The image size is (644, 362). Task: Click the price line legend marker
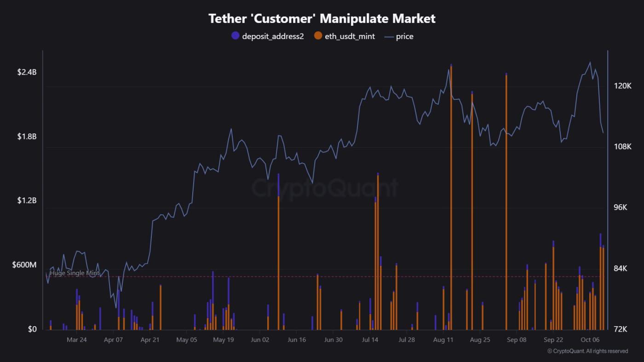pos(389,36)
